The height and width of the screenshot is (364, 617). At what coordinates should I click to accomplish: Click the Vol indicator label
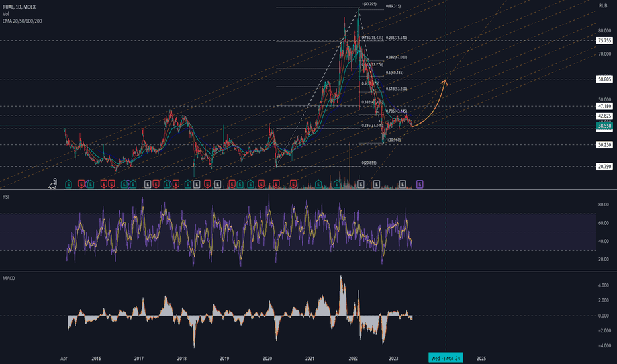pyautogui.click(x=5, y=14)
